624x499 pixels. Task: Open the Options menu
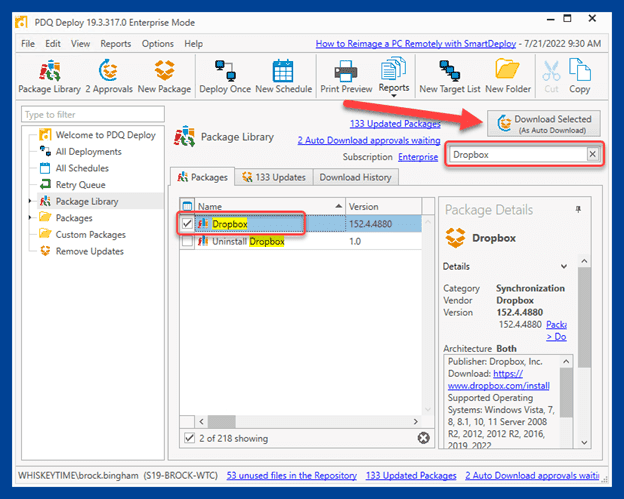pyautogui.click(x=158, y=43)
